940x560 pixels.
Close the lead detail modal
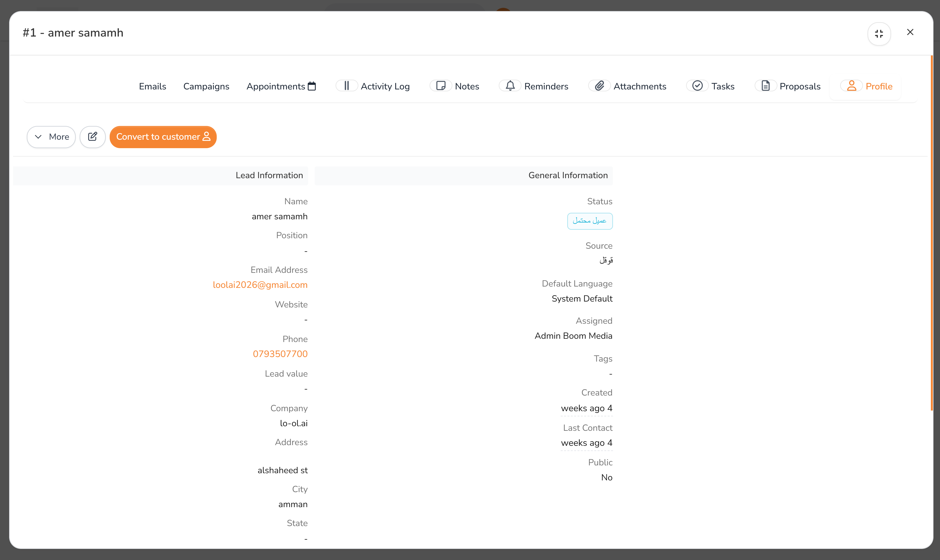coord(911,32)
